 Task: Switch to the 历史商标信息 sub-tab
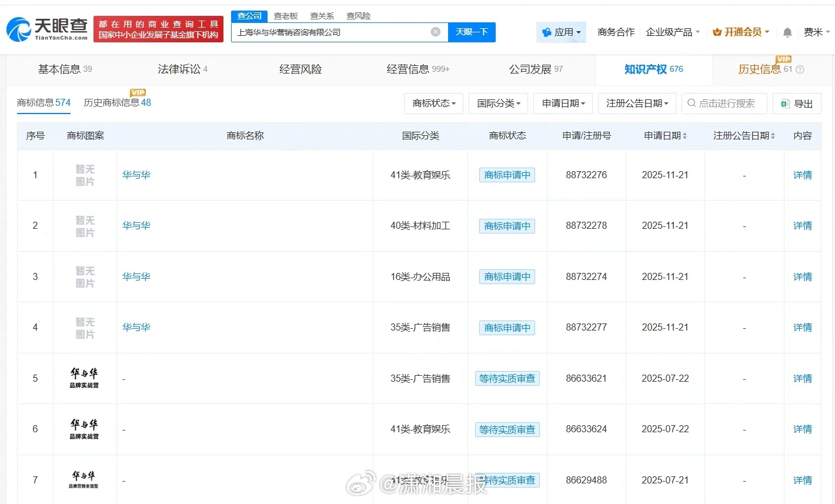tap(117, 103)
